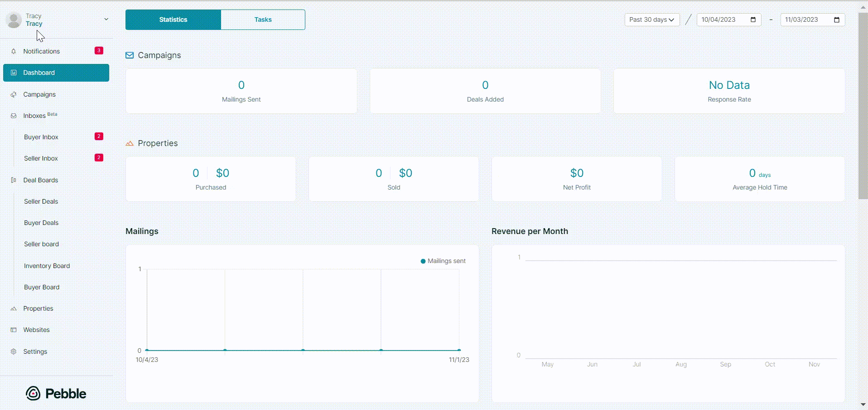Click the Average Hold Time card
The height and width of the screenshot is (410, 868).
click(760, 179)
